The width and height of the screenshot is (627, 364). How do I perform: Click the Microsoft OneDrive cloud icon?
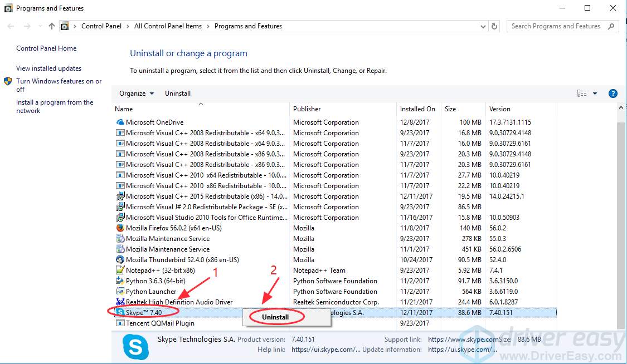(x=120, y=122)
